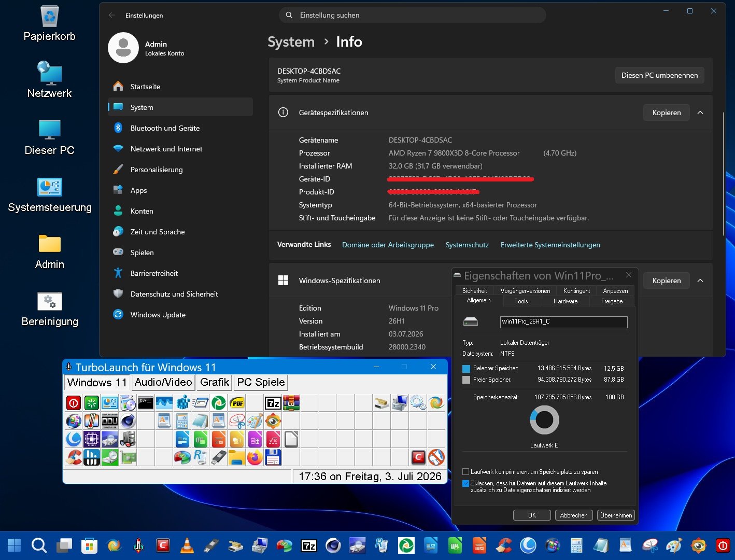735x560 pixels.
Task: Toggle 'Laufwerk komprimieren' checkbox
Action: [465, 472]
